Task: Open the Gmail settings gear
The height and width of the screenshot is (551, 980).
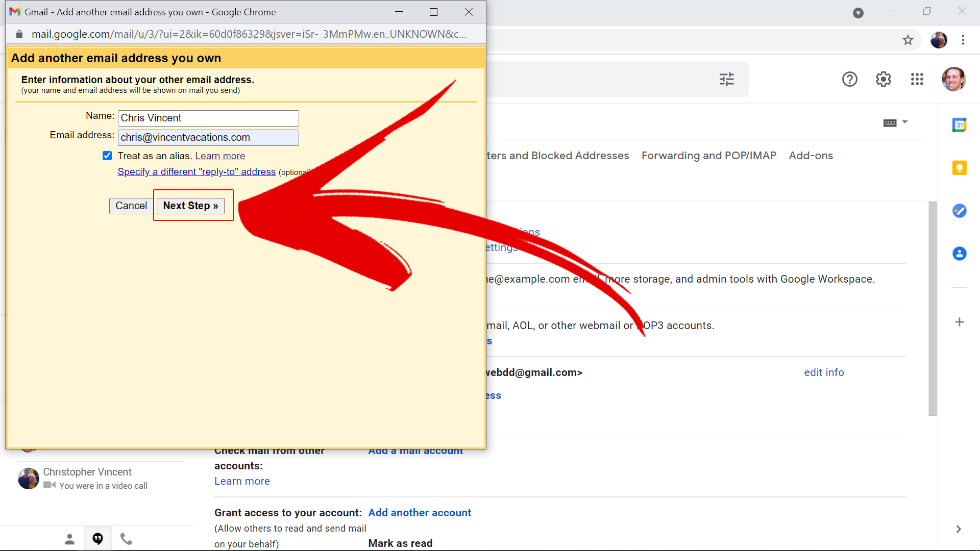Action: point(884,79)
